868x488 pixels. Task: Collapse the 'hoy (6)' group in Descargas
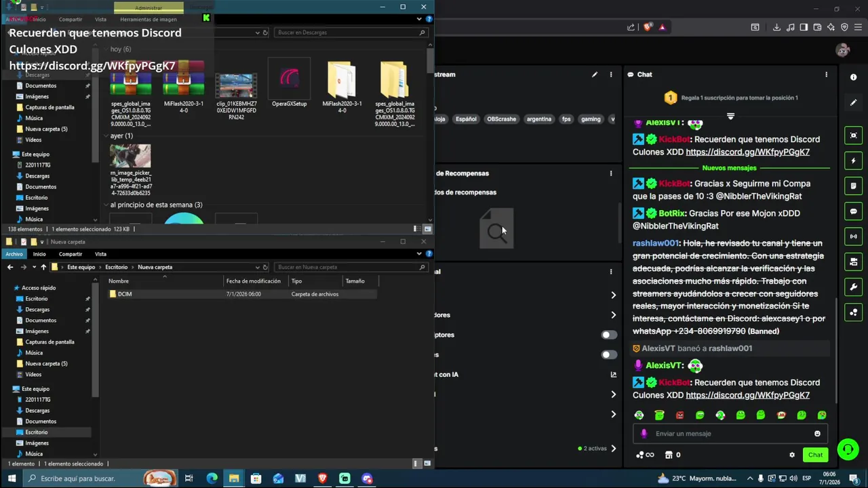tap(106, 49)
